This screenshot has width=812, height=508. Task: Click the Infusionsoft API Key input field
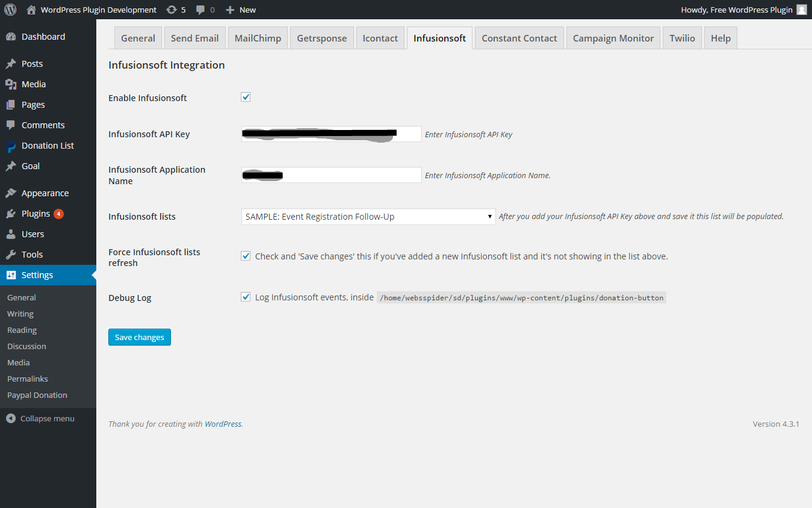331,134
